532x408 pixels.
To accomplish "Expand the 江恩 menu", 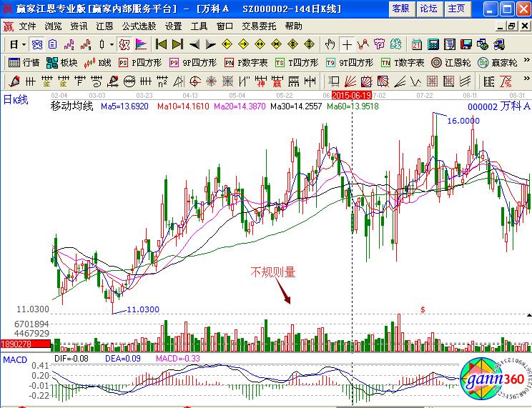I will click(x=104, y=26).
